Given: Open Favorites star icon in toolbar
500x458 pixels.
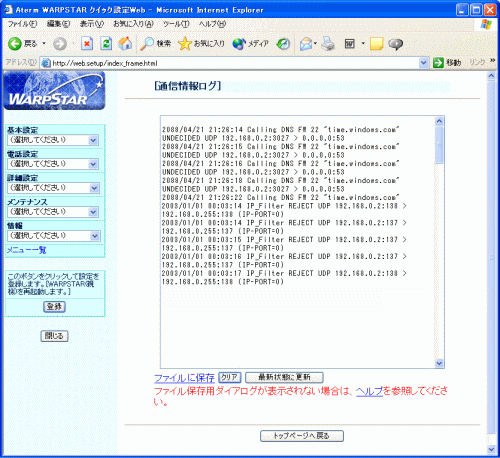Looking at the screenshot, I should pyautogui.click(x=184, y=44).
